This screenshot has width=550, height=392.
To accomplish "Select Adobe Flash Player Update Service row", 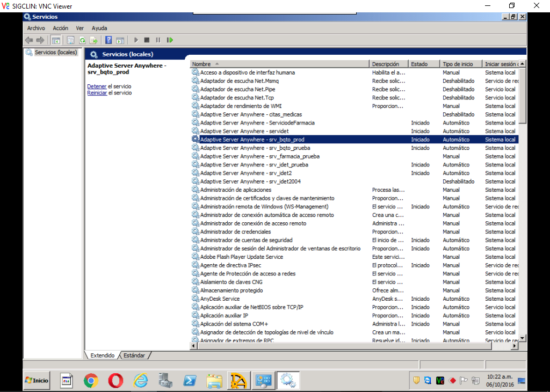I will 354,257.
